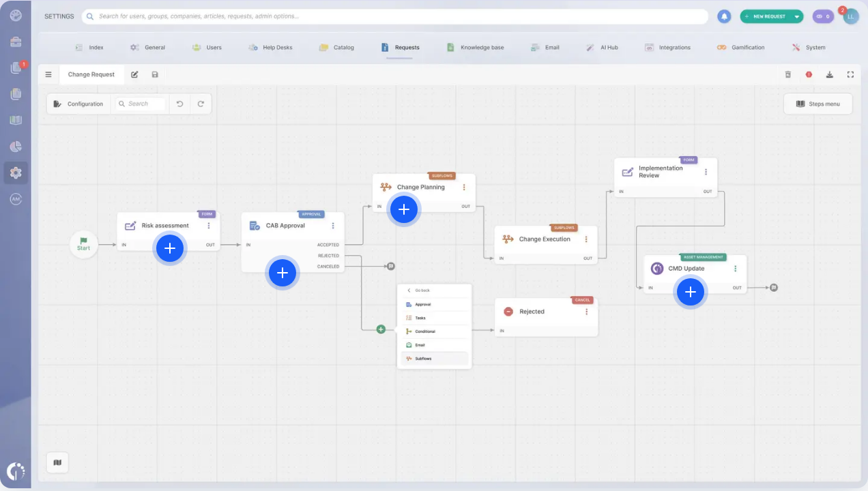Go to the Integrations tab
The width and height of the screenshot is (868, 491).
tap(667, 48)
